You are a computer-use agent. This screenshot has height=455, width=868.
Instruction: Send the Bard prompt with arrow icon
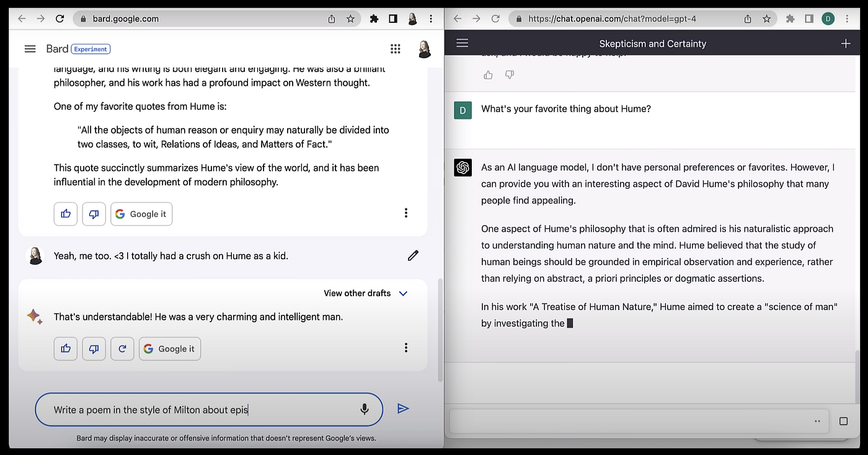403,409
